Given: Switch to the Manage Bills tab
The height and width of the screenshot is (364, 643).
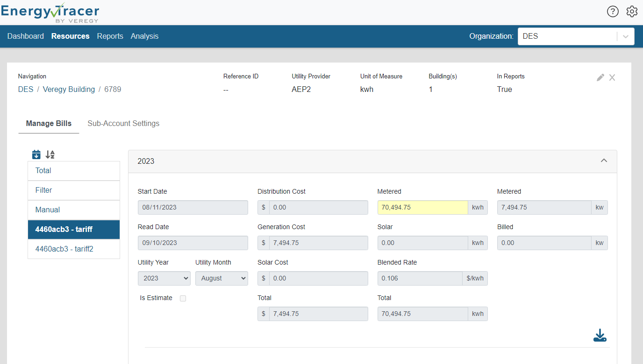Looking at the screenshot, I should [49, 124].
